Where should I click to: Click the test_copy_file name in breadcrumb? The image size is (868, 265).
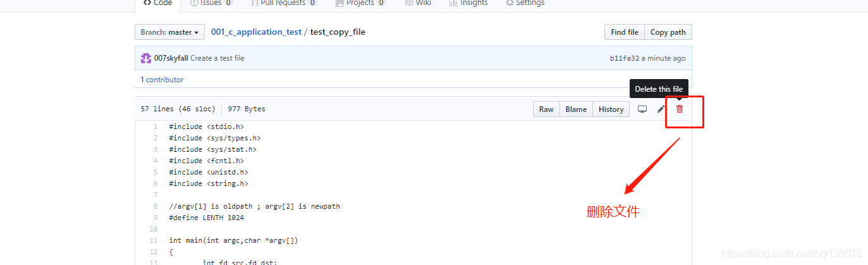(x=338, y=32)
